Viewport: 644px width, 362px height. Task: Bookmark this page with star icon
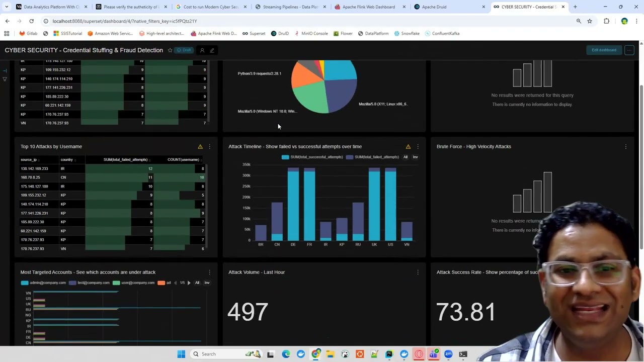click(x=590, y=21)
